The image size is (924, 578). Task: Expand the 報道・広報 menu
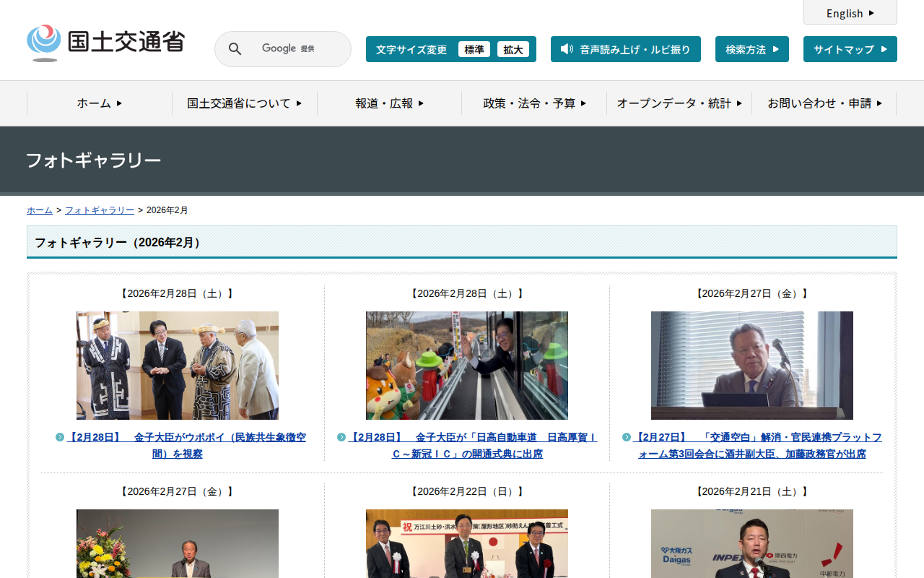pos(389,103)
